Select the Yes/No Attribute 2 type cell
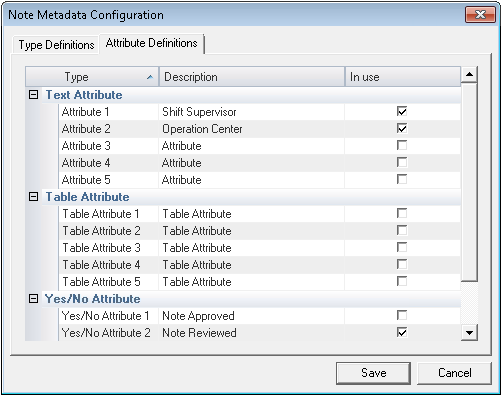This screenshot has height=396, width=502. point(108,333)
